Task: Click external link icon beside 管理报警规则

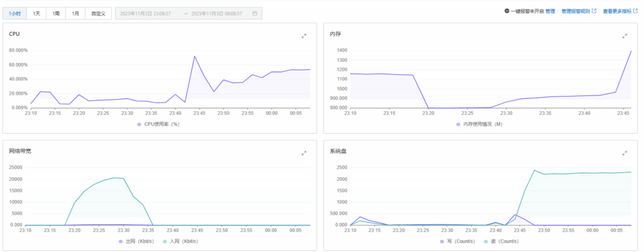Action: 594,11
